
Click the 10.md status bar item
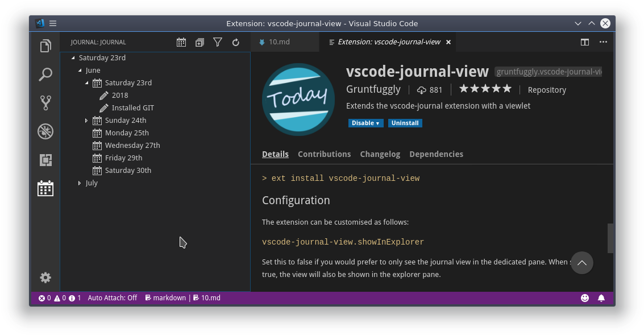pyautogui.click(x=206, y=298)
